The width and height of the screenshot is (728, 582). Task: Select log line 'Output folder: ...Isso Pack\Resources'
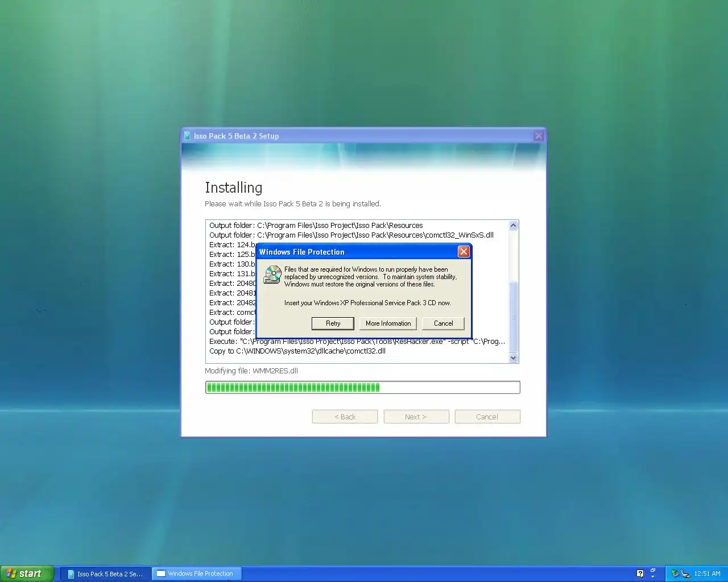click(316, 226)
